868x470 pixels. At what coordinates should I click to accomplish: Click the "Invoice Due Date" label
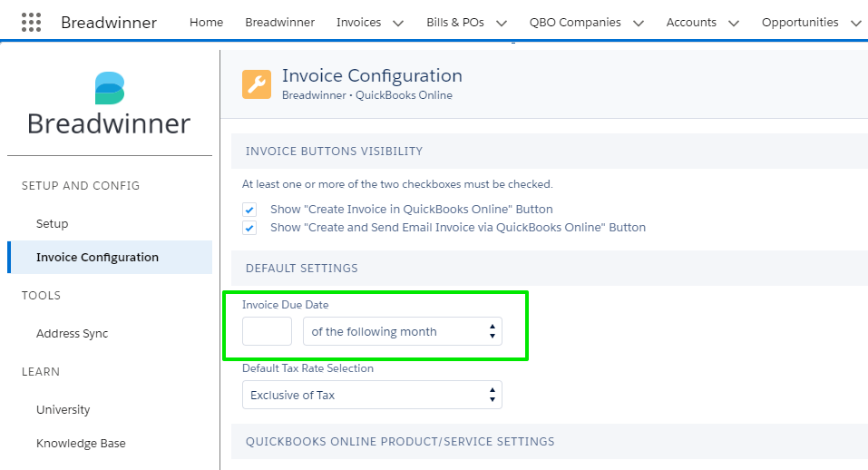click(285, 305)
